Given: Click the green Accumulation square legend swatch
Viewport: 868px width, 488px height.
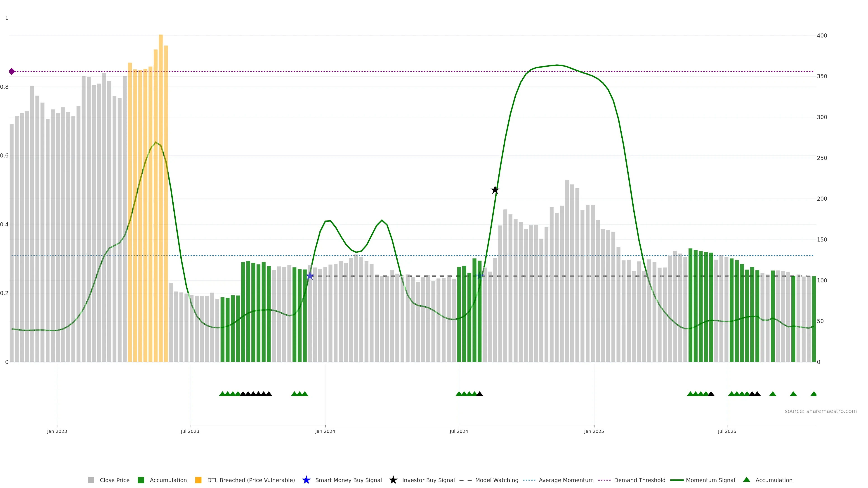Looking at the screenshot, I should click(x=141, y=480).
